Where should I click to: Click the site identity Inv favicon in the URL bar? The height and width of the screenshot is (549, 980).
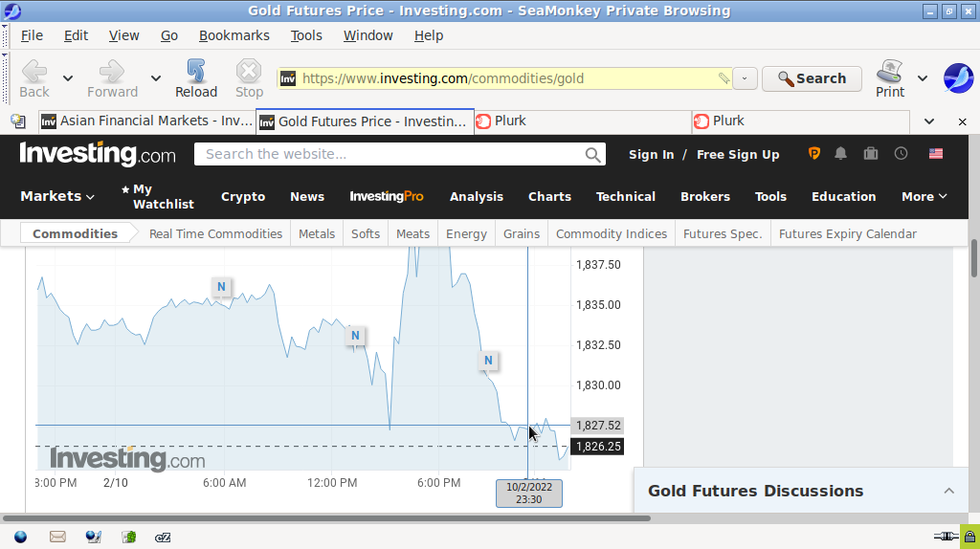coord(287,78)
